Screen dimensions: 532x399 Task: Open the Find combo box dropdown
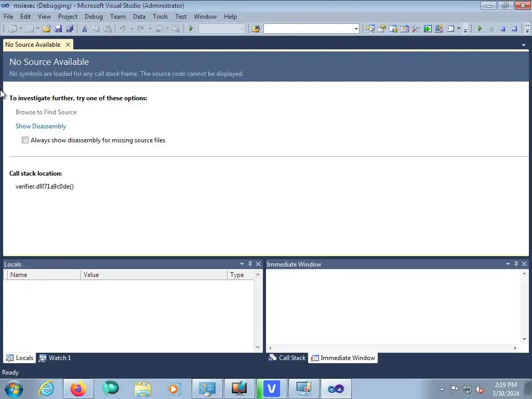(x=356, y=29)
